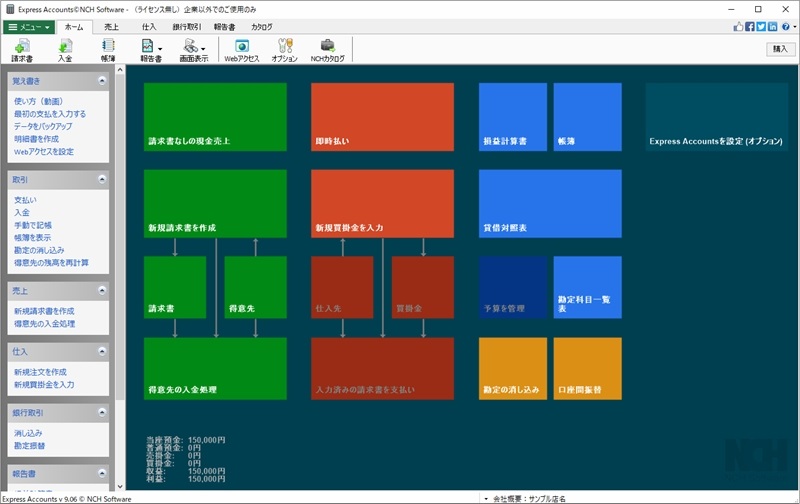Switch to the 報告書 tab
Image resolution: width=800 pixels, height=504 pixels.
224,27
